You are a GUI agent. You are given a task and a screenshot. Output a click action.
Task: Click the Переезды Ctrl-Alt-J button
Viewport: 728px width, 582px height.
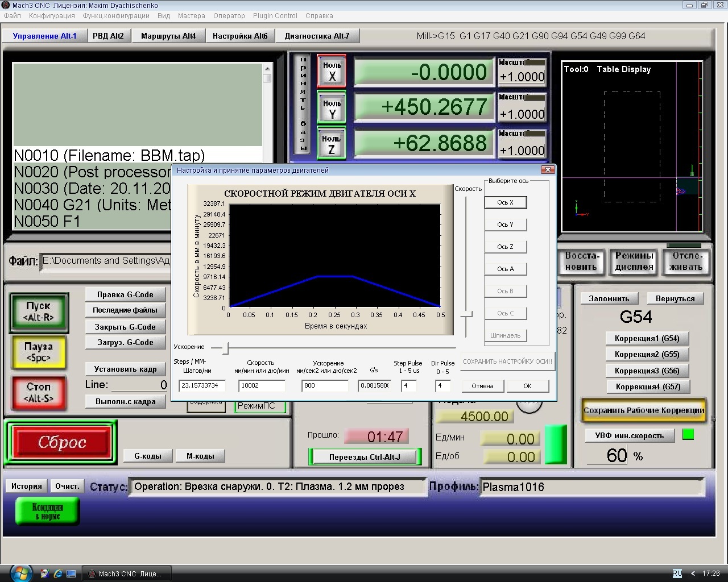click(365, 457)
